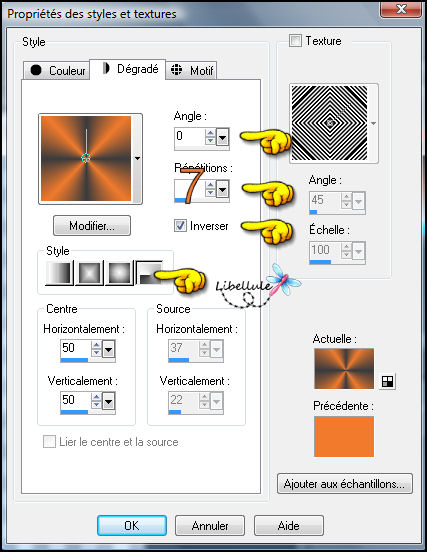Click the Annuler button
Image resolution: width=427 pixels, height=552 pixels.
click(210, 526)
